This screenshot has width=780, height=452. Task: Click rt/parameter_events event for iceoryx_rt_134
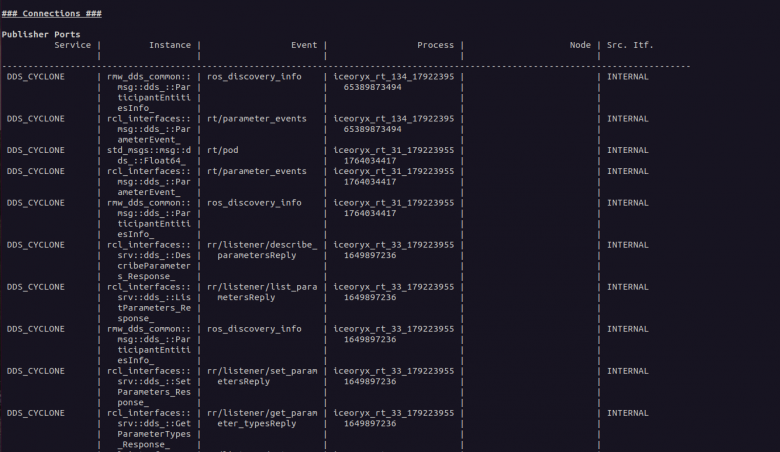pos(257,119)
